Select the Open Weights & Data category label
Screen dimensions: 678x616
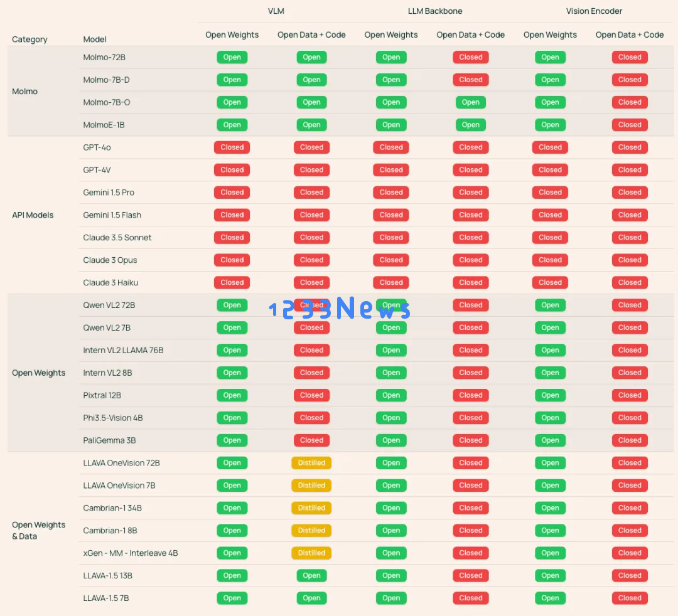pyautogui.click(x=38, y=531)
